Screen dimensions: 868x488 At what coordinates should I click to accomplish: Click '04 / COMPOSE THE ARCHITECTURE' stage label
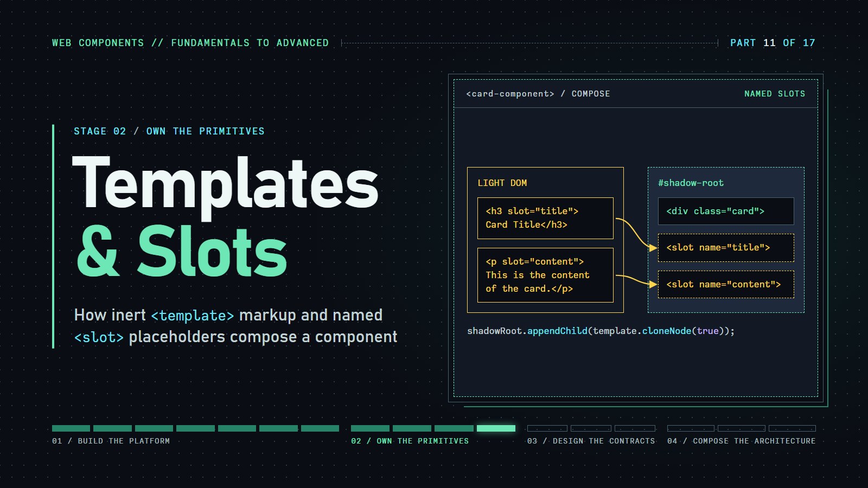click(x=742, y=441)
